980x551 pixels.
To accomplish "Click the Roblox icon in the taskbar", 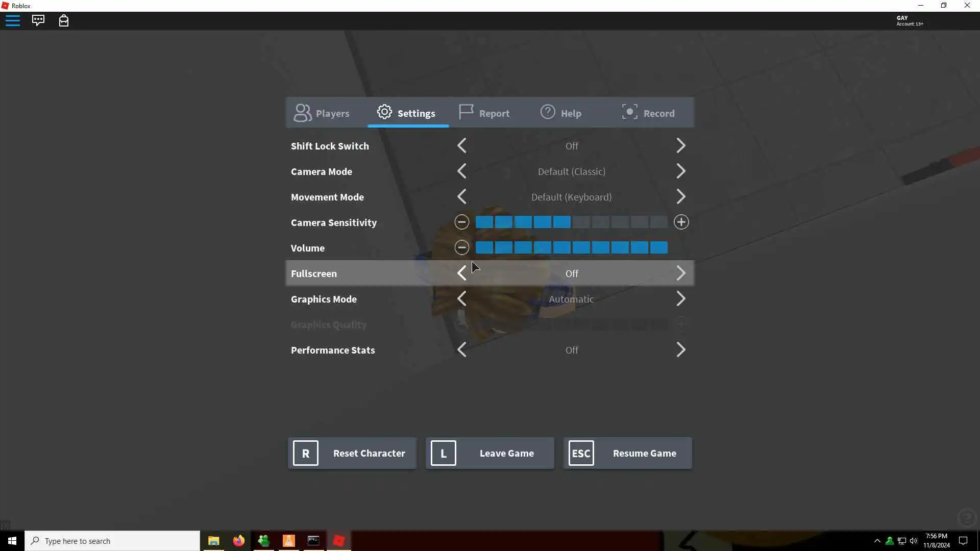I will click(339, 541).
